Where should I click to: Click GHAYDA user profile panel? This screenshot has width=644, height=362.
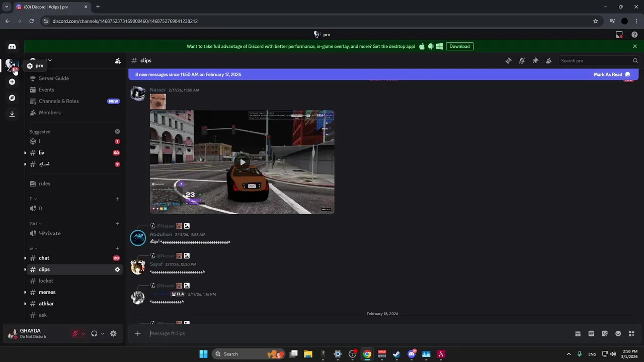tap(35, 334)
